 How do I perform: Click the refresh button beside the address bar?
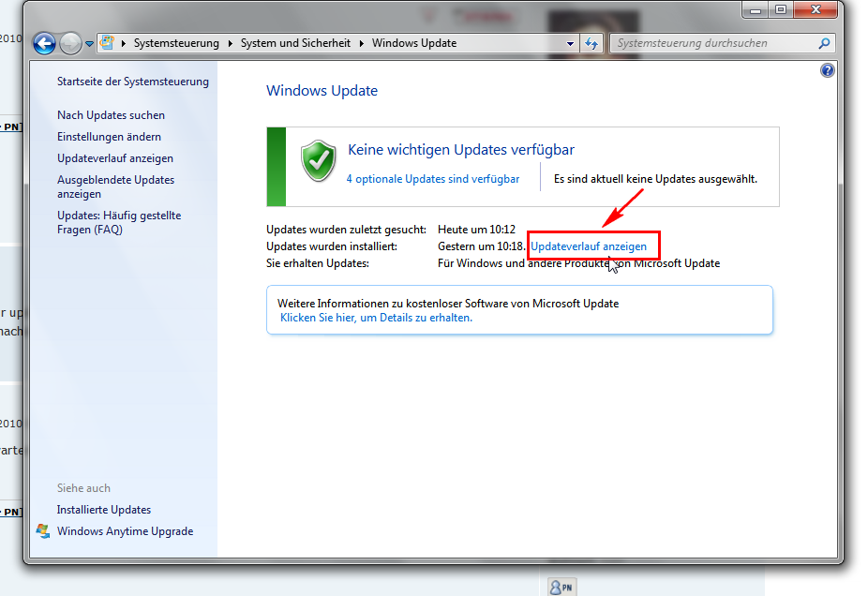591,43
